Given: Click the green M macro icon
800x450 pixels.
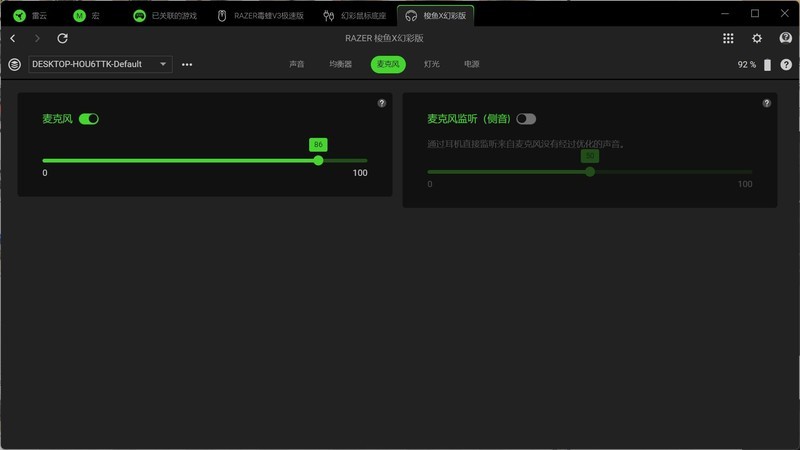Looking at the screenshot, I should tap(79, 16).
